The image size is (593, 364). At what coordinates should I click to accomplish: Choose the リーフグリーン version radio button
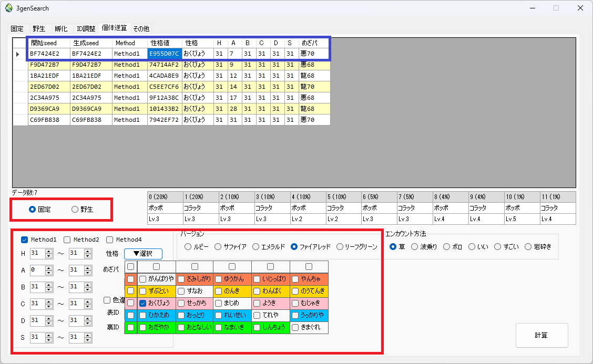340,247
